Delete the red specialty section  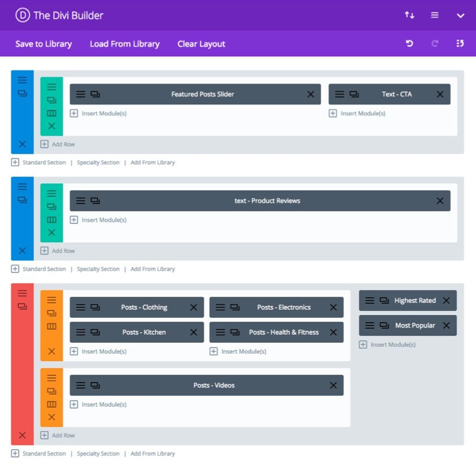22,435
